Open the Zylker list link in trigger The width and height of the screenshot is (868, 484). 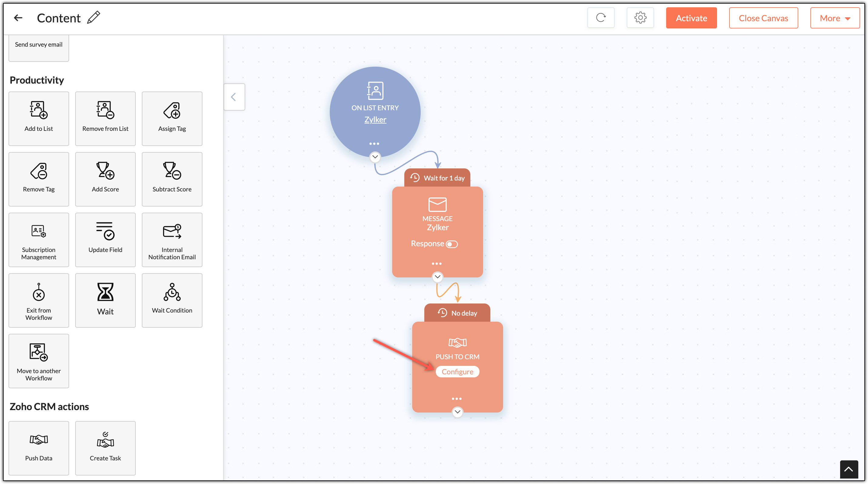pyautogui.click(x=375, y=120)
